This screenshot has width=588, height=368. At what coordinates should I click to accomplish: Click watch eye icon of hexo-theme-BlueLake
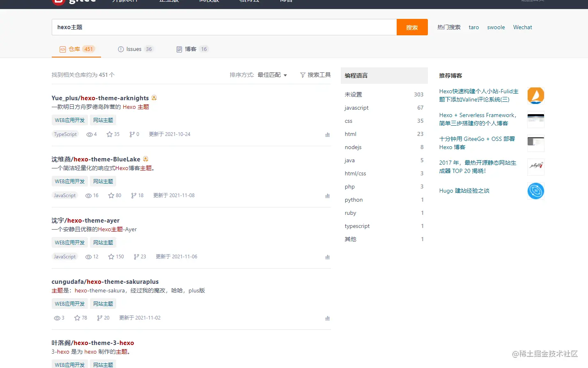tap(88, 195)
